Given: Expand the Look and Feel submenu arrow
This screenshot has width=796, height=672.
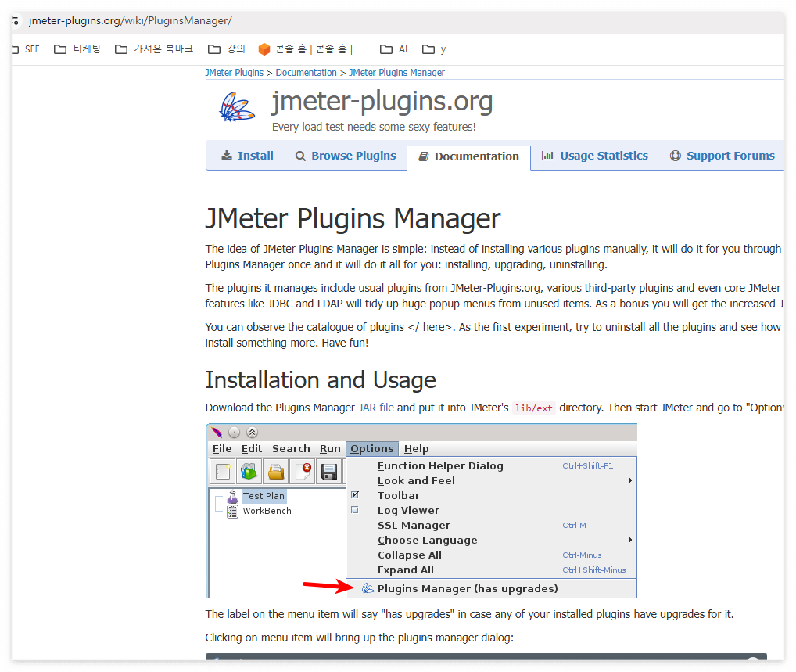Looking at the screenshot, I should 629,480.
